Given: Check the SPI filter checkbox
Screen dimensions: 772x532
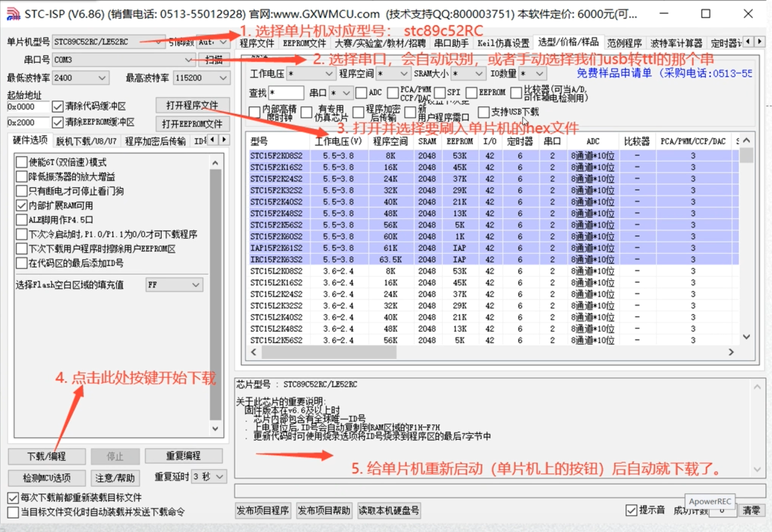Looking at the screenshot, I should tap(439, 93).
